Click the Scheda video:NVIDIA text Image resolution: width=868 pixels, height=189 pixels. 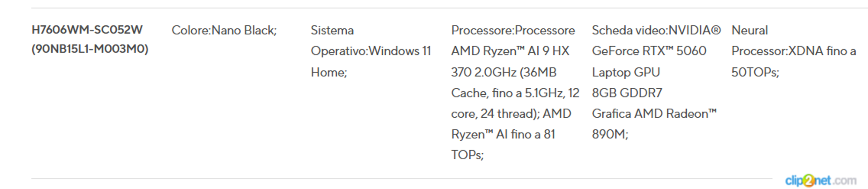coord(656,30)
